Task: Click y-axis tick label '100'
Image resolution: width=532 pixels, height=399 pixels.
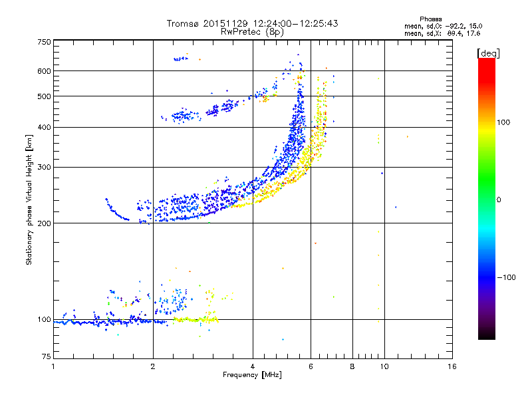Action: (x=45, y=320)
